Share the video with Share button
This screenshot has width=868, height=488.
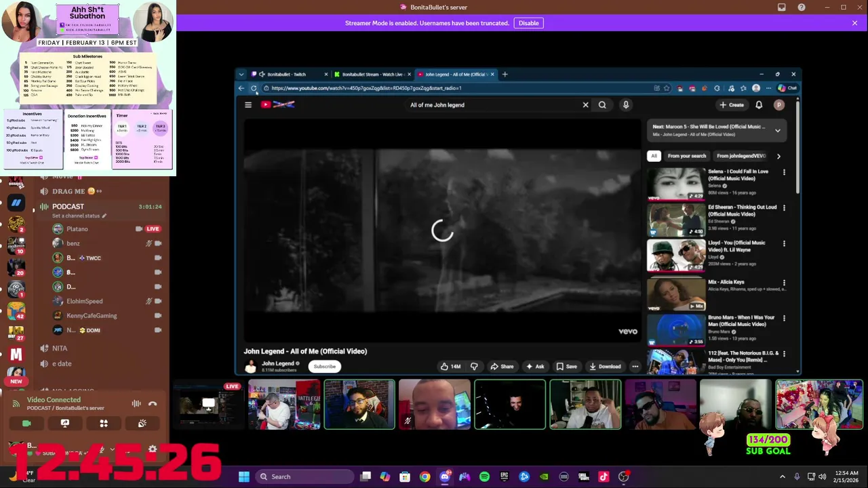[502, 367]
